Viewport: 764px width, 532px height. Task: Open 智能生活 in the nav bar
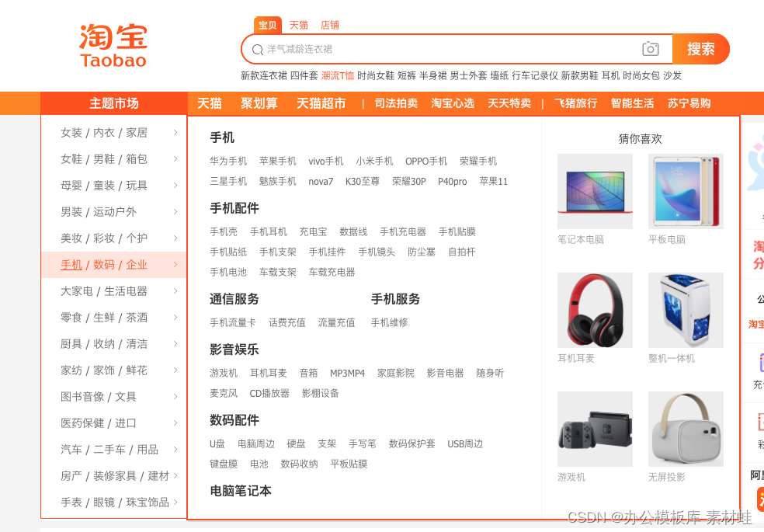pos(633,103)
